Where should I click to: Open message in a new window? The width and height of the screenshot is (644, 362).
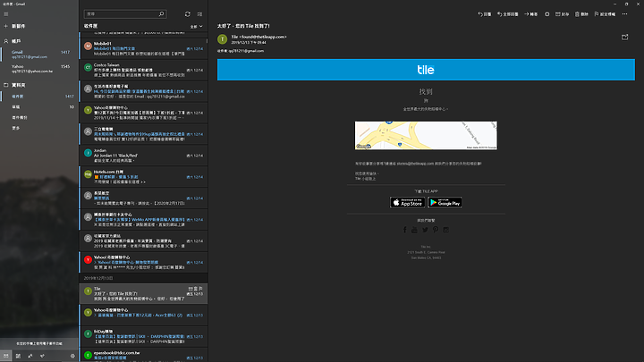click(x=624, y=37)
